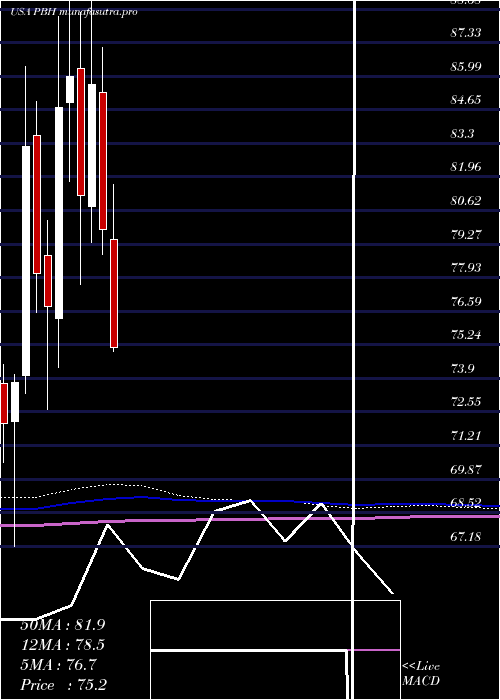The height and width of the screenshot is (700, 500).
Task: Click the 72.55 price axis label
Action: tap(466, 402)
